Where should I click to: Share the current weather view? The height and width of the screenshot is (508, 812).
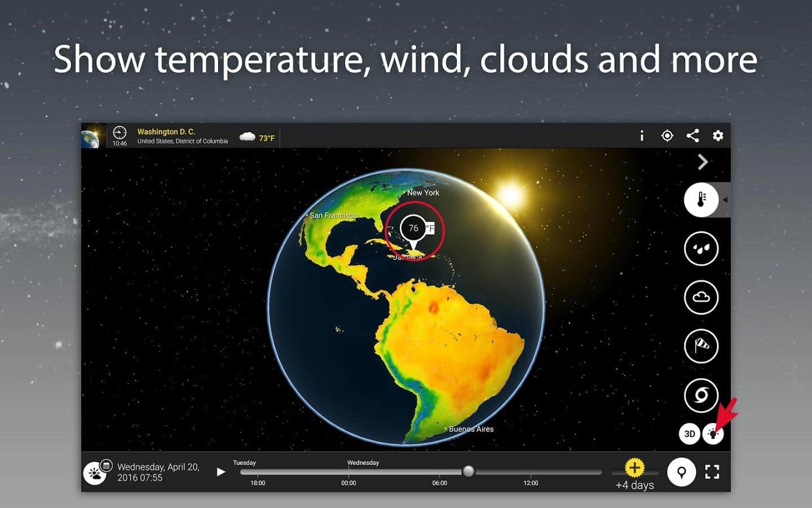692,135
